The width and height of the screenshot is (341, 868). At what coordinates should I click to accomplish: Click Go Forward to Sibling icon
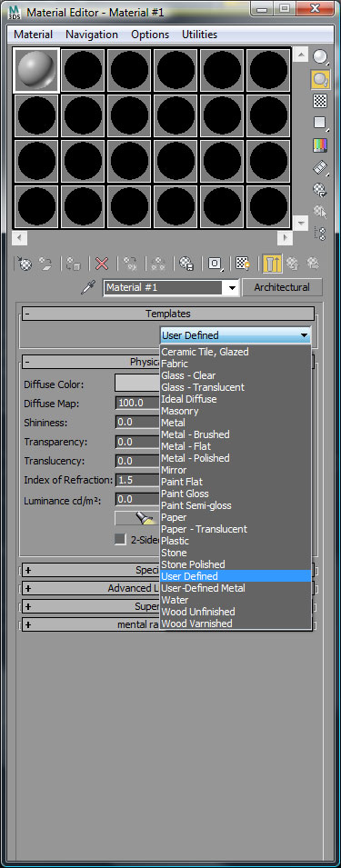(x=313, y=264)
